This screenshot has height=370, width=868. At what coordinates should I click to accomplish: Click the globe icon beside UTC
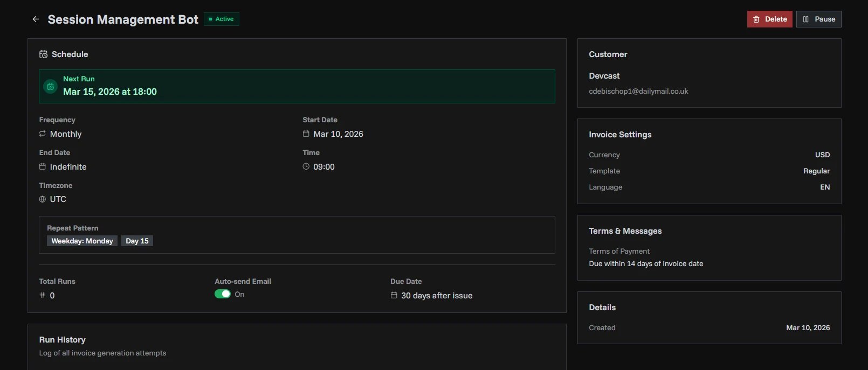pos(43,199)
